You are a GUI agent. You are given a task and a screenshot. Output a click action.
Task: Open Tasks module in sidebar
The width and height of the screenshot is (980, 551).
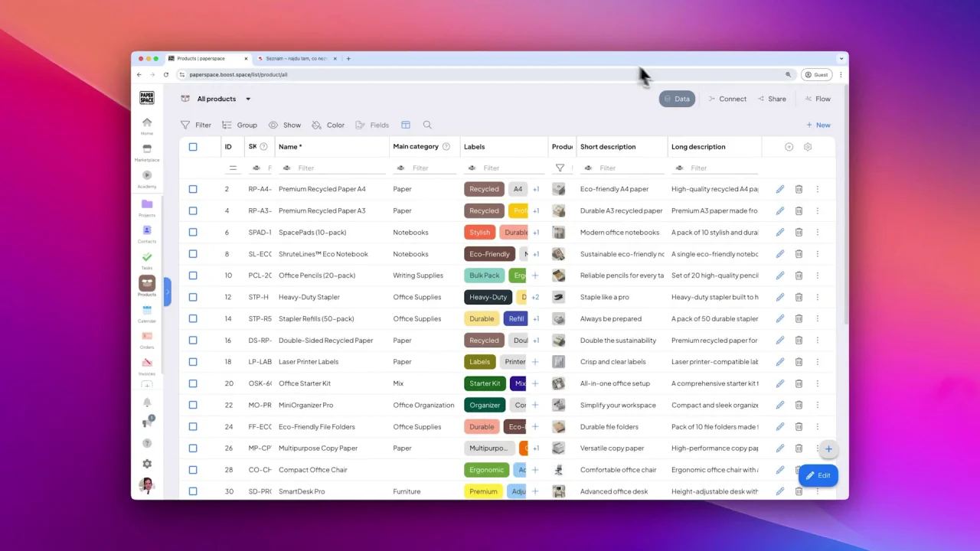coord(147,260)
